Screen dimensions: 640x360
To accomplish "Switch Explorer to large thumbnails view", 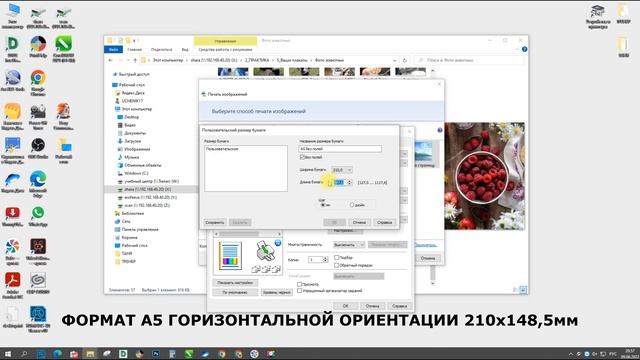I will click(523, 290).
